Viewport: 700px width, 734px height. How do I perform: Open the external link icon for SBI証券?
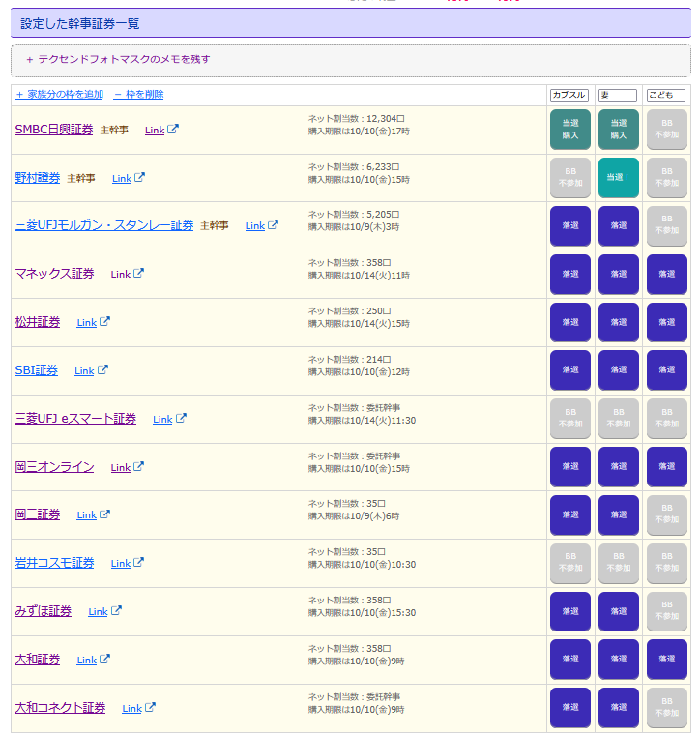[x=102, y=369]
